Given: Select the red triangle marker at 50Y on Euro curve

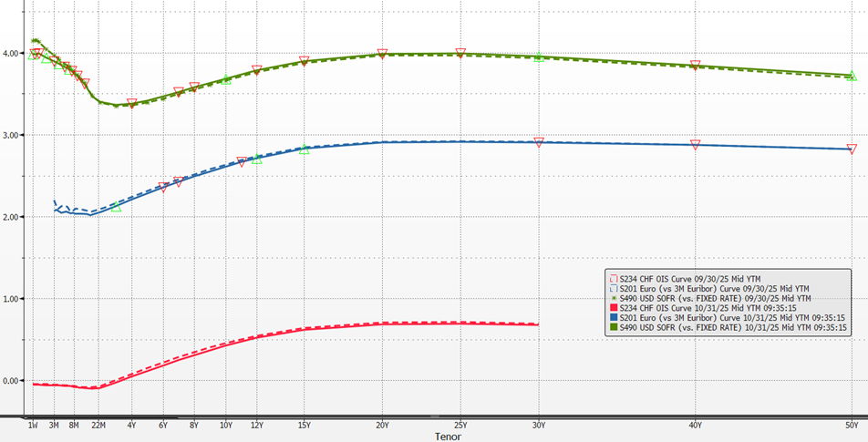Looking at the screenshot, I should pos(852,149).
